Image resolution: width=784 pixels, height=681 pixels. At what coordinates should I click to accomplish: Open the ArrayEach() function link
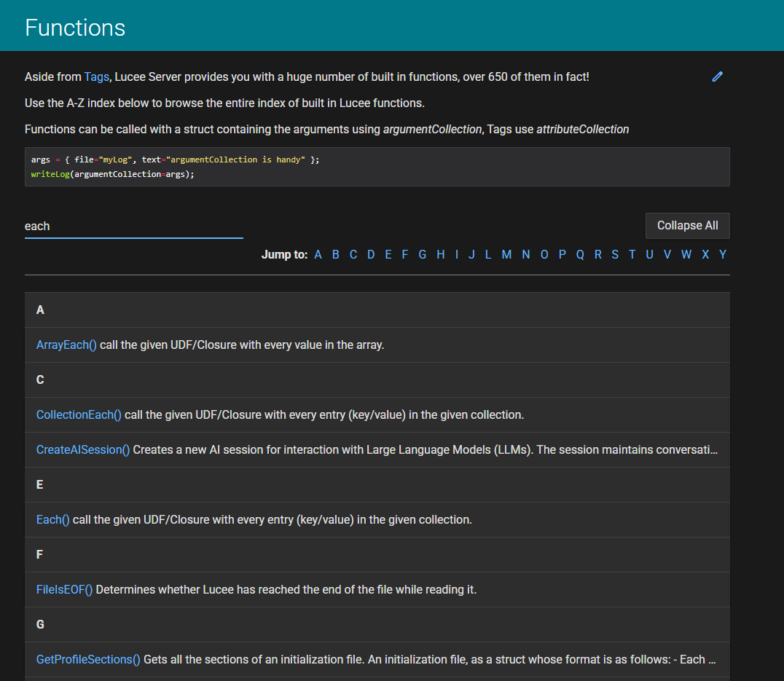coord(66,345)
